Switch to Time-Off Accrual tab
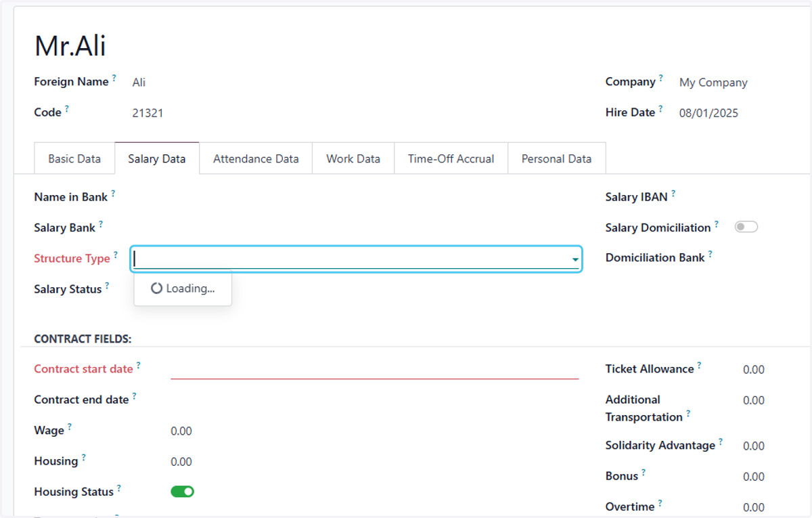 (x=451, y=159)
